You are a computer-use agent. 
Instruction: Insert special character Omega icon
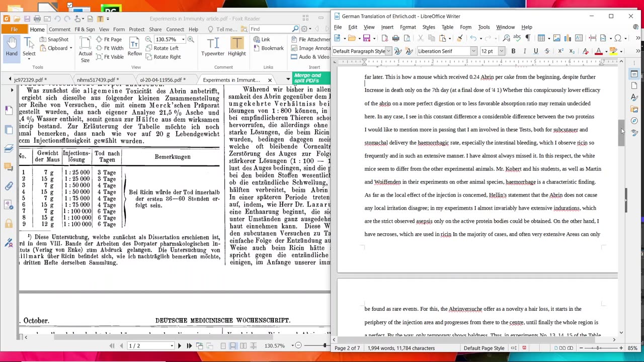click(617, 38)
